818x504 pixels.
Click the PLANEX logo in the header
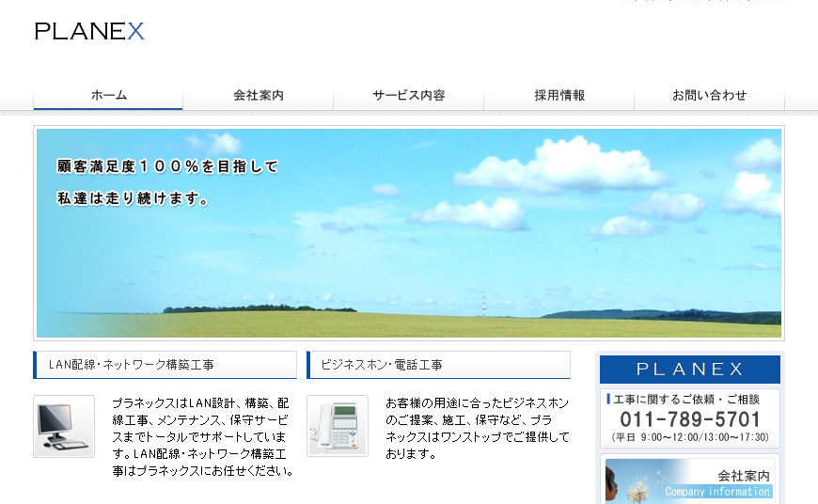click(89, 31)
